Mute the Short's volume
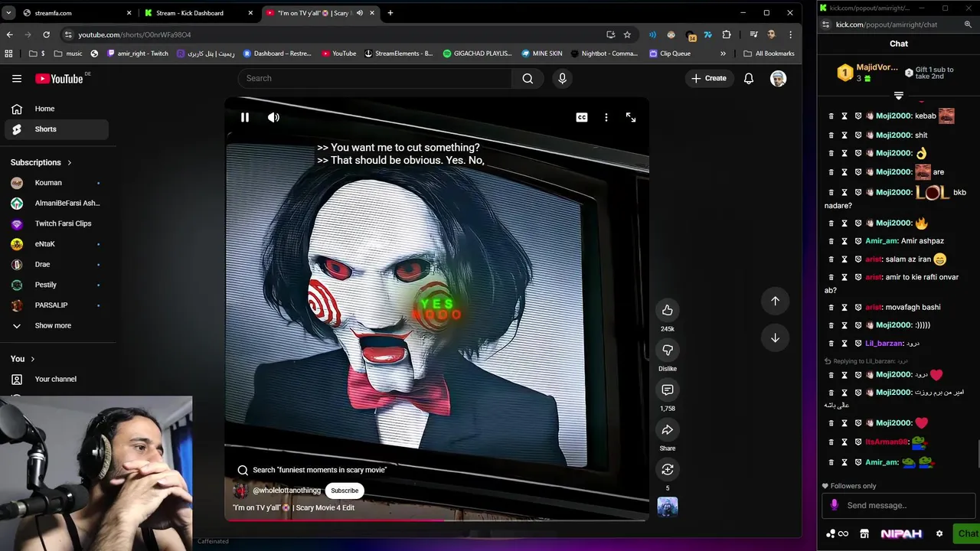The image size is (980, 551). pyautogui.click(x=273, y=117)
